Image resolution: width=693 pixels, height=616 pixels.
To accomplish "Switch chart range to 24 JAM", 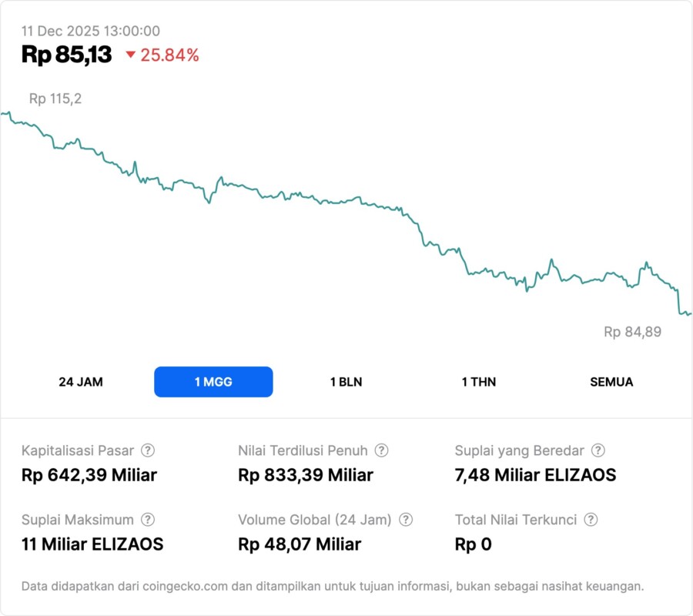I will click(81, 382).
